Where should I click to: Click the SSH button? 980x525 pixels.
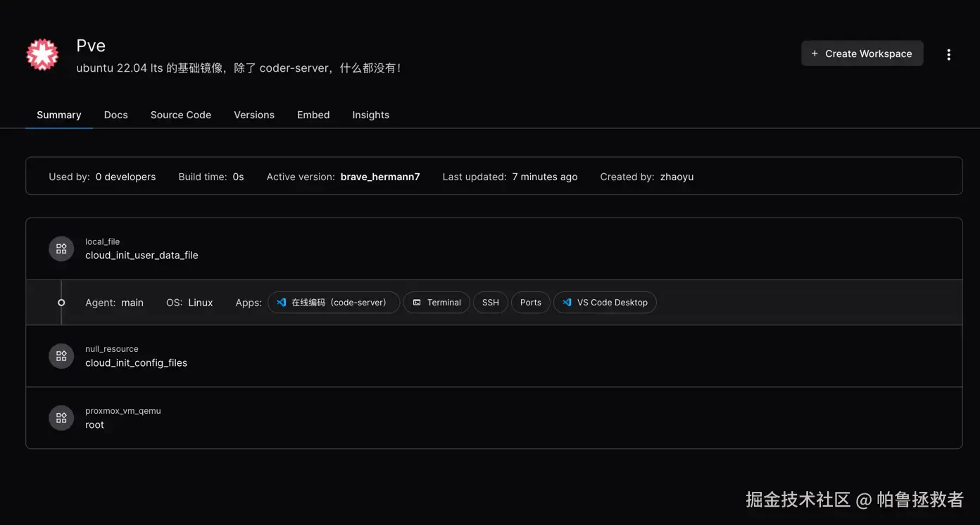(x=491, y=303)
